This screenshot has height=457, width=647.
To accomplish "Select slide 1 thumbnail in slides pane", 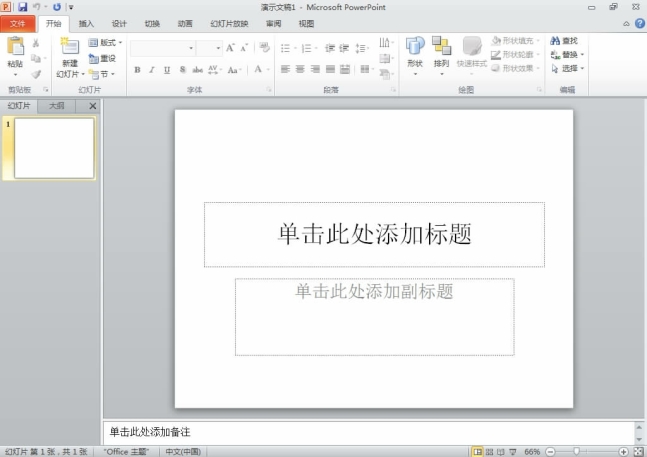I will pyautogui.click(x=54, y=149).
